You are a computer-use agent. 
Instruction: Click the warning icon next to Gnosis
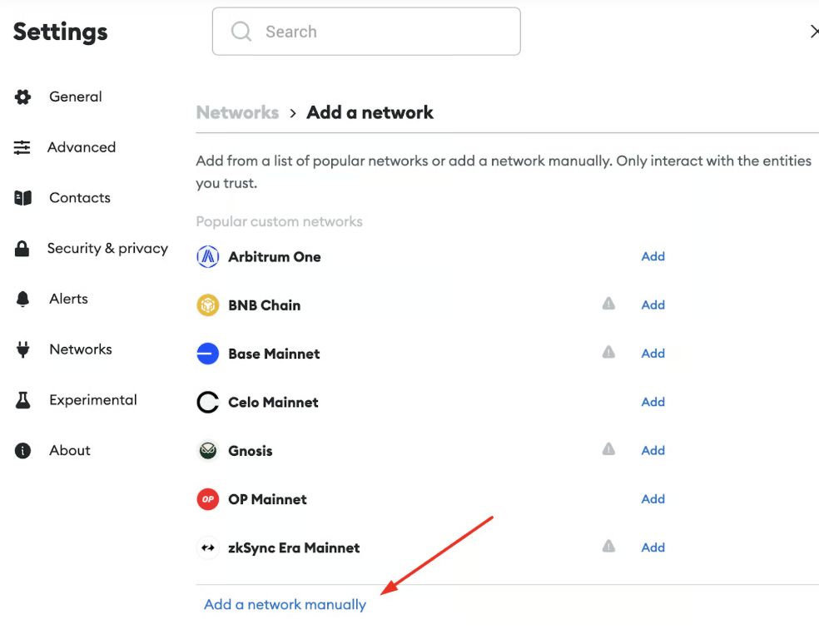click(608, 450)
